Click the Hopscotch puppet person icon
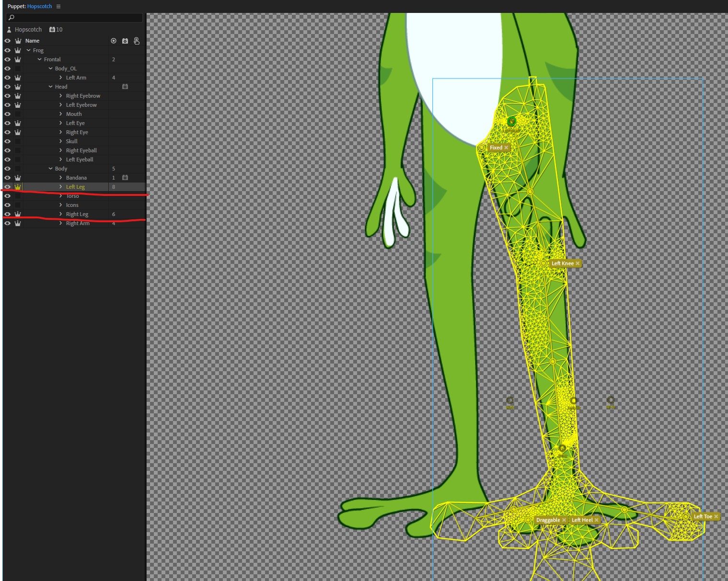 8,29
